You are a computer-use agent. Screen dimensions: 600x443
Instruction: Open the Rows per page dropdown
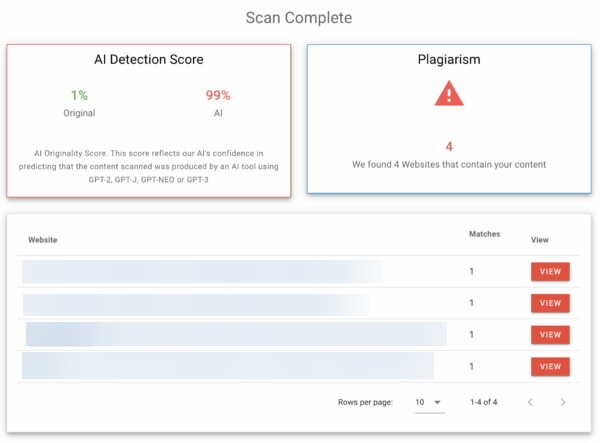tap(429, 402)
